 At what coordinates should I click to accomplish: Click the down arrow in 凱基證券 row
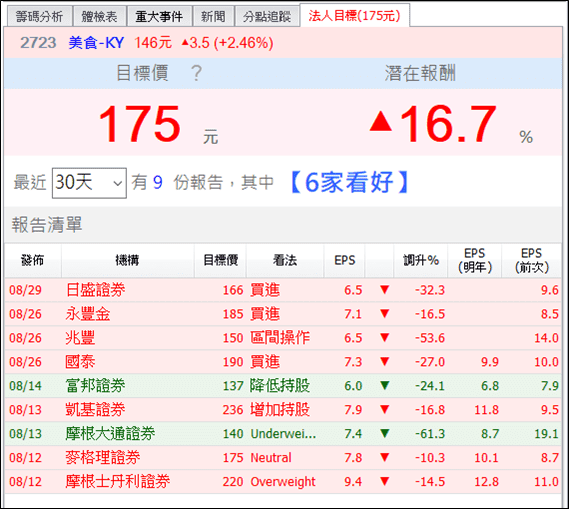(x=385, y=409)
